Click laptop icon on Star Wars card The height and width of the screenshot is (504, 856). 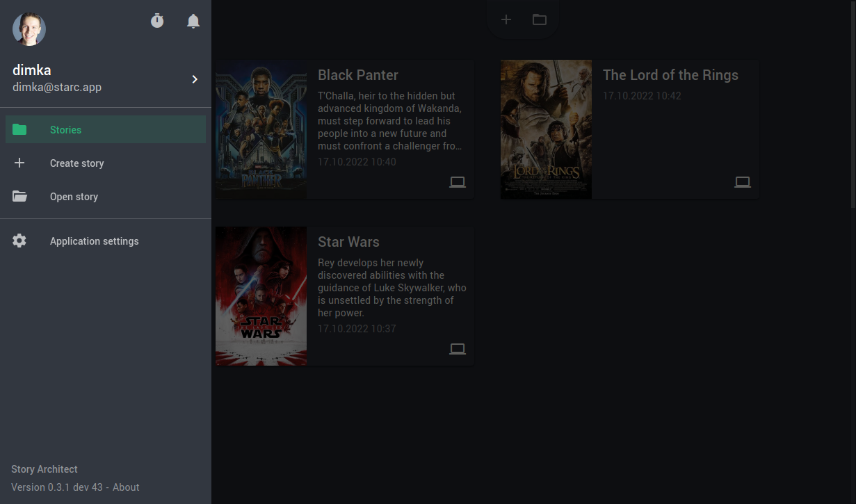tap(458, 349)
